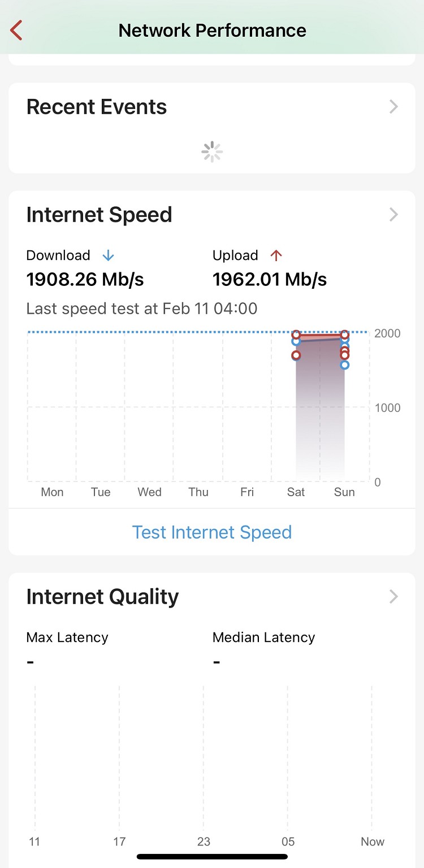Image resolution: width=424 pixels, height=868 pixels.
Task: Tap the loading spinner in Recent Events
Action: click(x=212, y=152)
